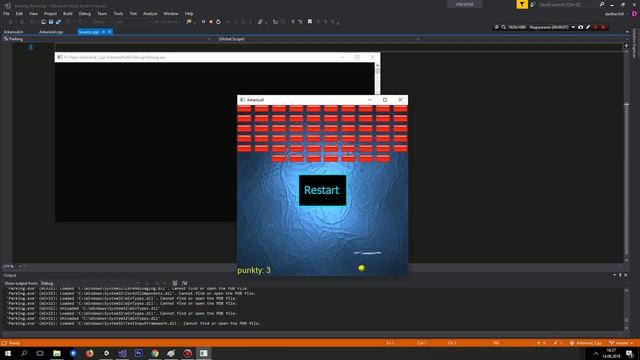Open the Analyze menu
Viewport: 640px width, 360px height.
click(150, 13)
